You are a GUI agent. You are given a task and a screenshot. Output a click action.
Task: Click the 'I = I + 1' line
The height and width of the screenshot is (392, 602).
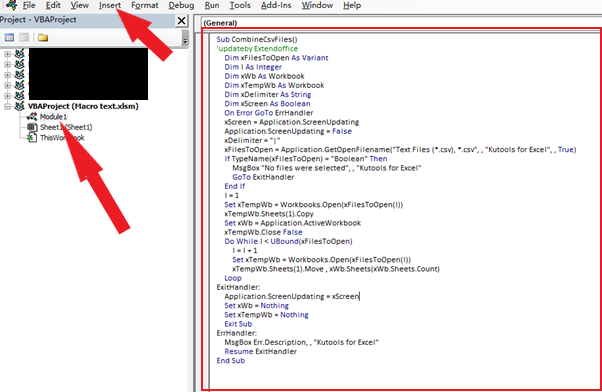(245, 251)
